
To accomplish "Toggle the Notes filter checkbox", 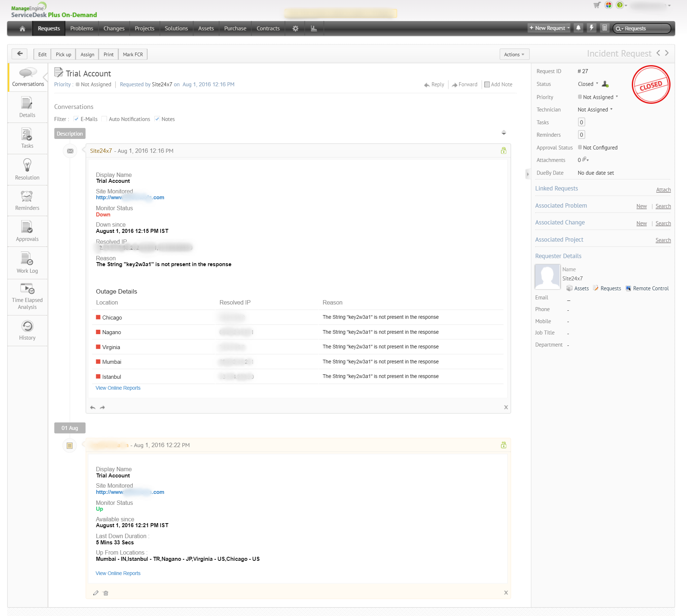I will (157, 119).
